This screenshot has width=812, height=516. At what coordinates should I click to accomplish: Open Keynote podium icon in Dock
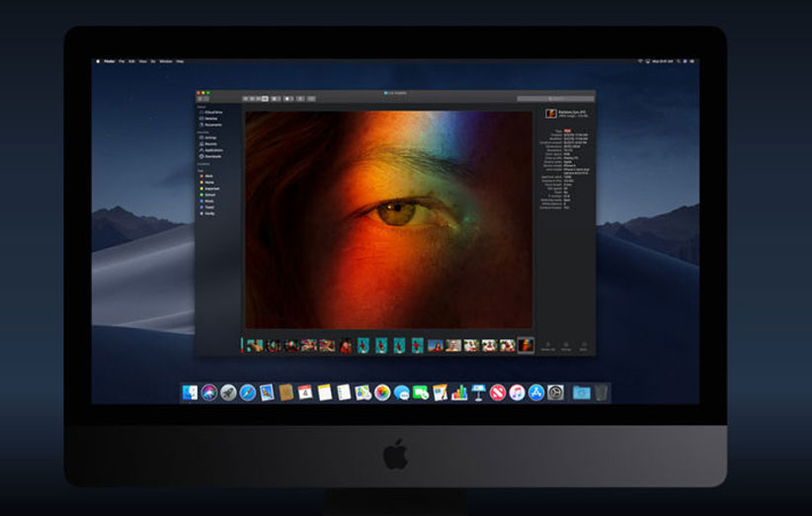pos(478,392)
